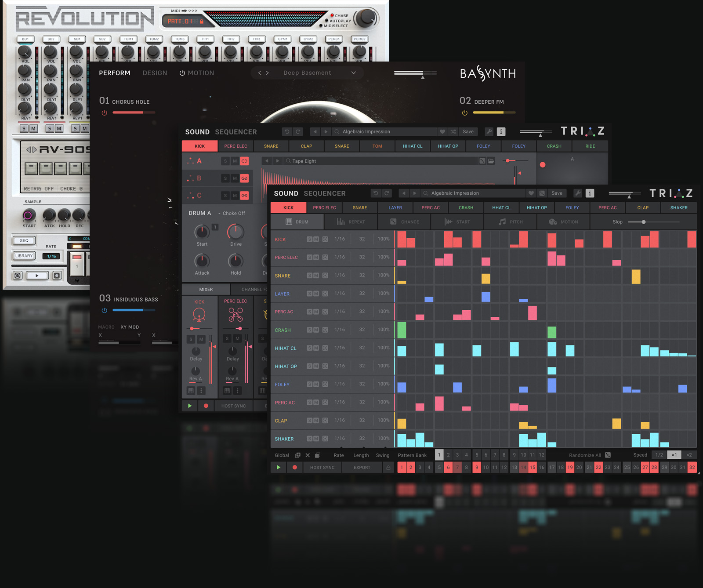
Task: Open sample folder icon next to Tape Eight
Action: click(491, 161)
